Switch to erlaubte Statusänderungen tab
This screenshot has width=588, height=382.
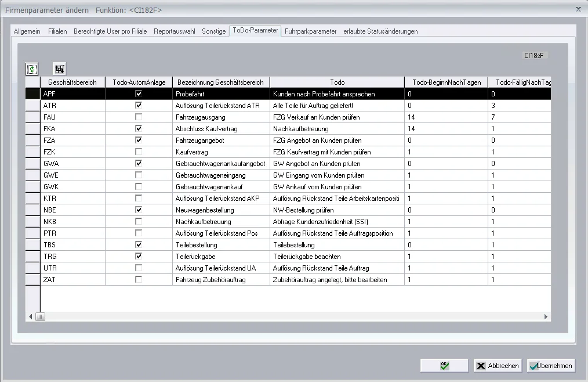point(380,31)
